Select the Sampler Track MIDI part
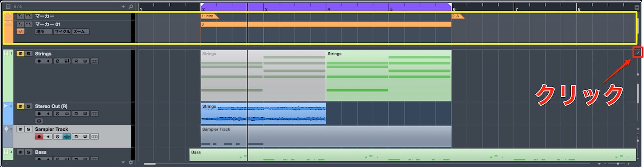The image size is (644, 167). [326, 136]
